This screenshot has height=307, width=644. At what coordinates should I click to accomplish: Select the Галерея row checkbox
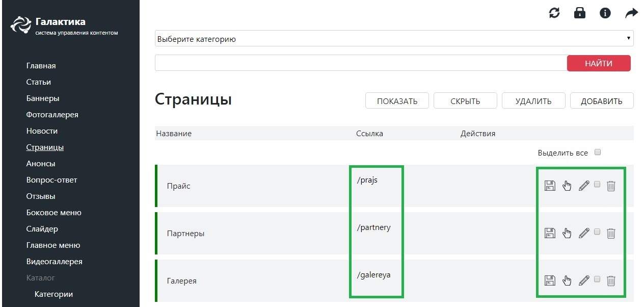597,278
